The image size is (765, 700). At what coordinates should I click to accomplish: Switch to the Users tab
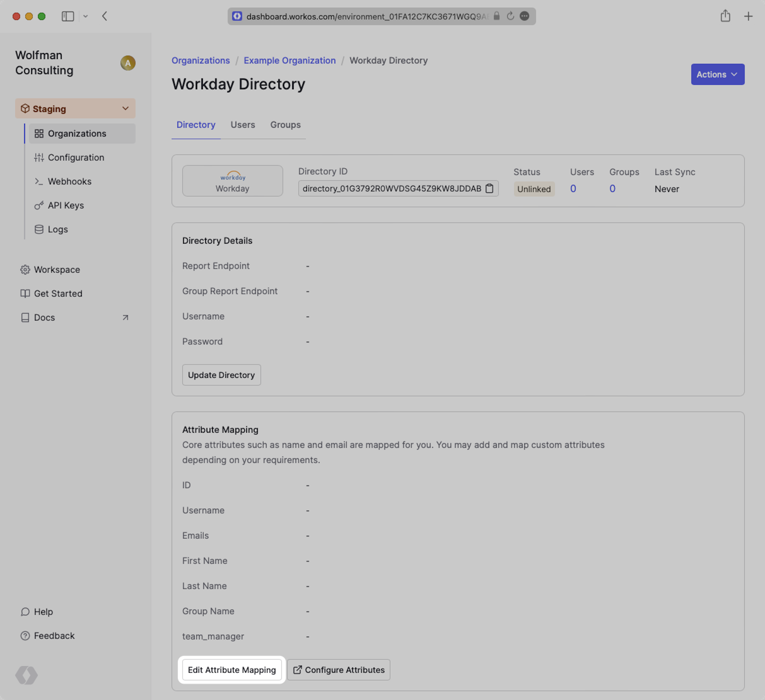click(x=242, y=125)
